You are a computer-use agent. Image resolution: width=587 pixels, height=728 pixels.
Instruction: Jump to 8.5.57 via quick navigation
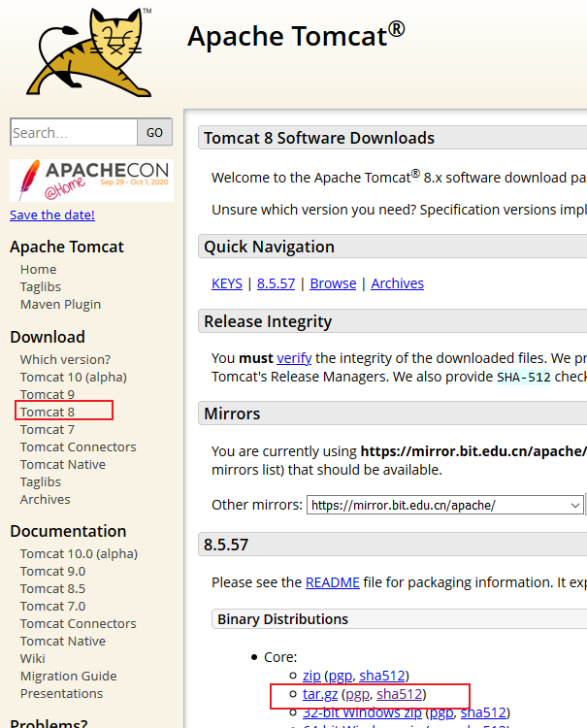point(277,283)
